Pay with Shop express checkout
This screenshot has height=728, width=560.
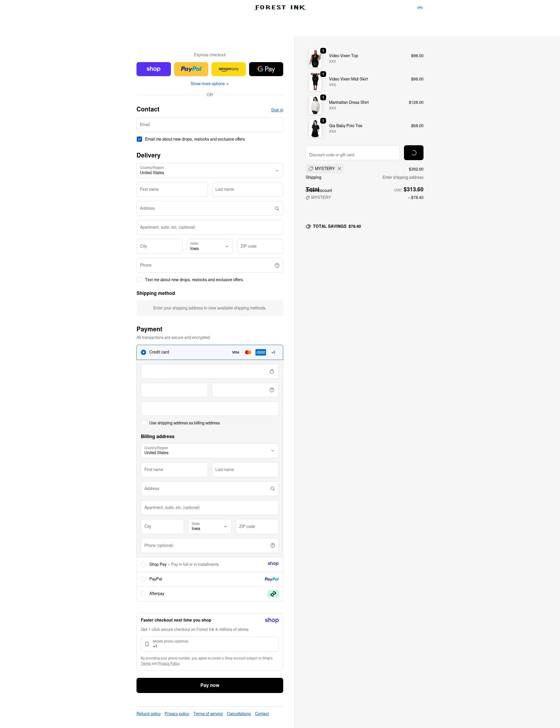click(153, 69)
